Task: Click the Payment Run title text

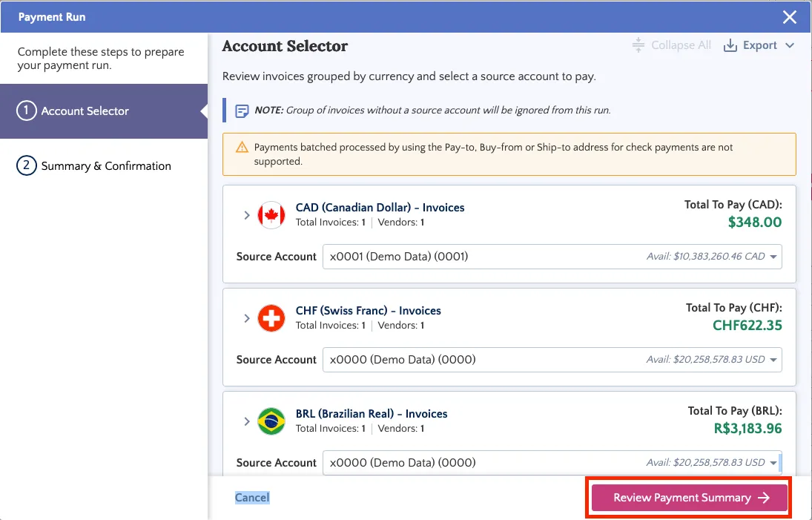Action: pos(52,17)
